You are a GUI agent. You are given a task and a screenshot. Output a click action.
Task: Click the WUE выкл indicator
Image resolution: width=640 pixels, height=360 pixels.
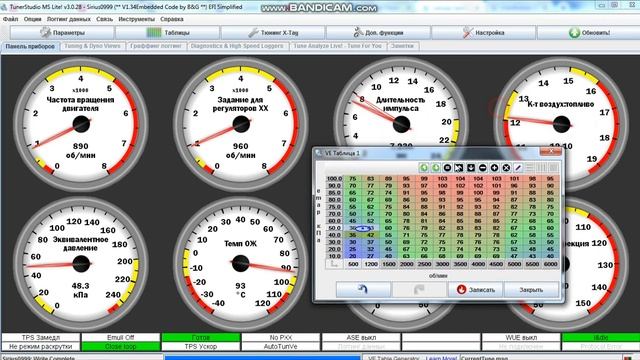[x=521, y=338]
